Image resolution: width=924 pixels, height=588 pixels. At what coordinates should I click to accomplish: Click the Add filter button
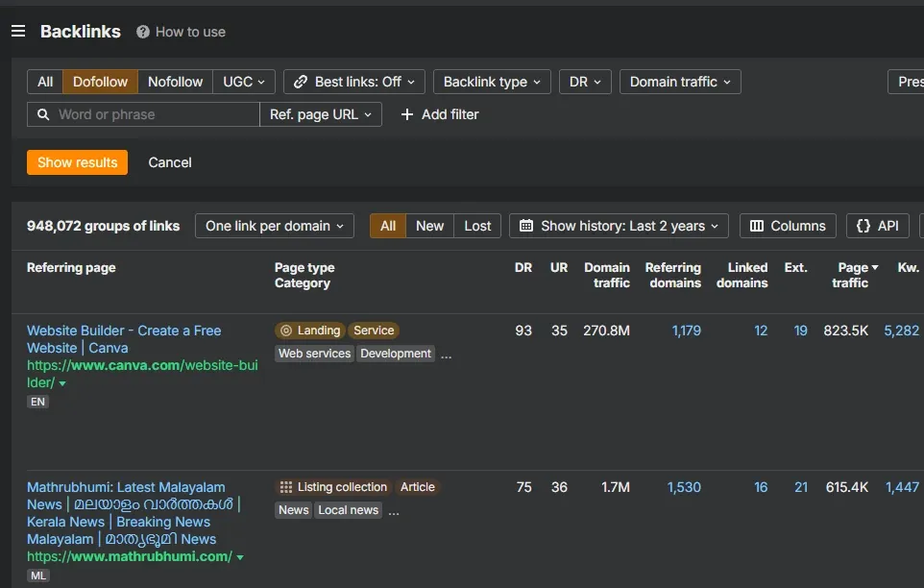coord(440,114)
